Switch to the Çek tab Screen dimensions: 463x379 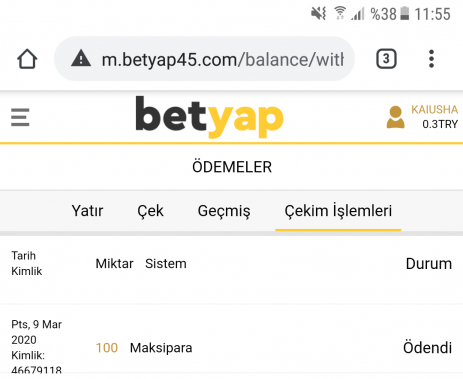(150, 211)
